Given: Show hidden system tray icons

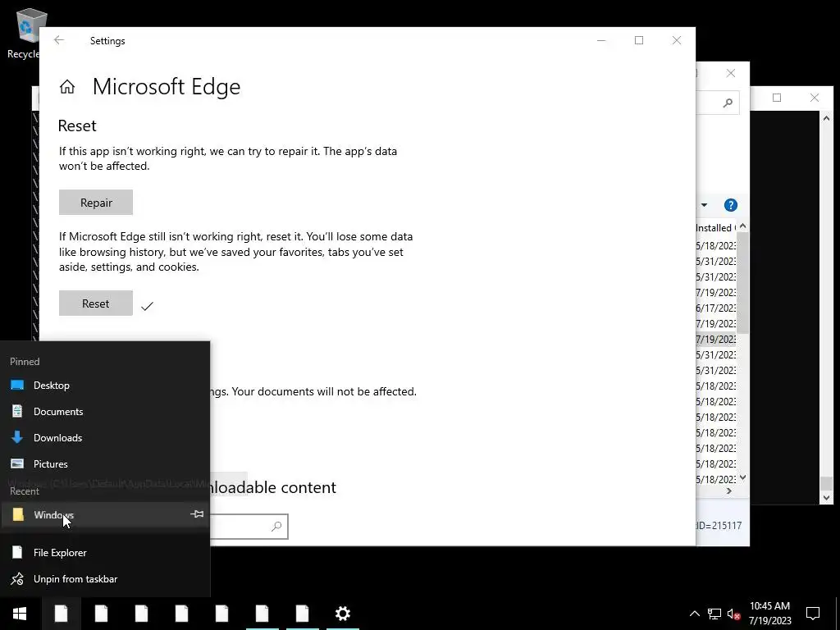Looking at the screenshot, I should point(694,614).
